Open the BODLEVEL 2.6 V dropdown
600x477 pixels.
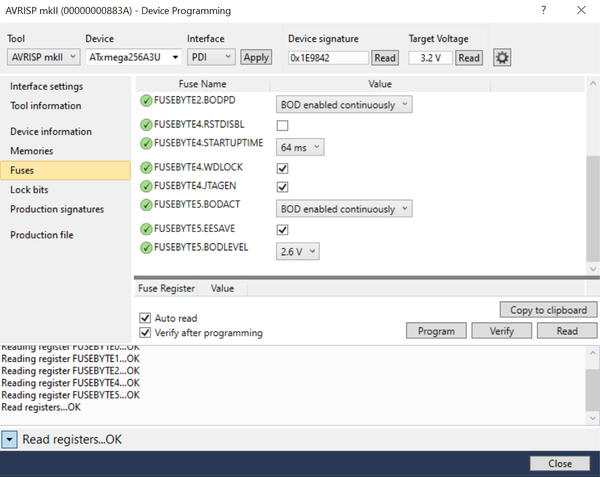298,252
